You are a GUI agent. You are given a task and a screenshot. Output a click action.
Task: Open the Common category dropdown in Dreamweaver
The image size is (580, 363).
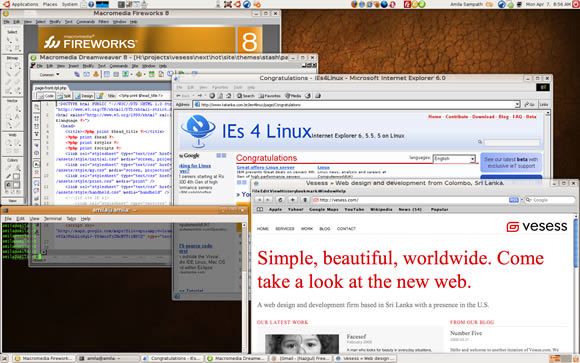(49, 75)
